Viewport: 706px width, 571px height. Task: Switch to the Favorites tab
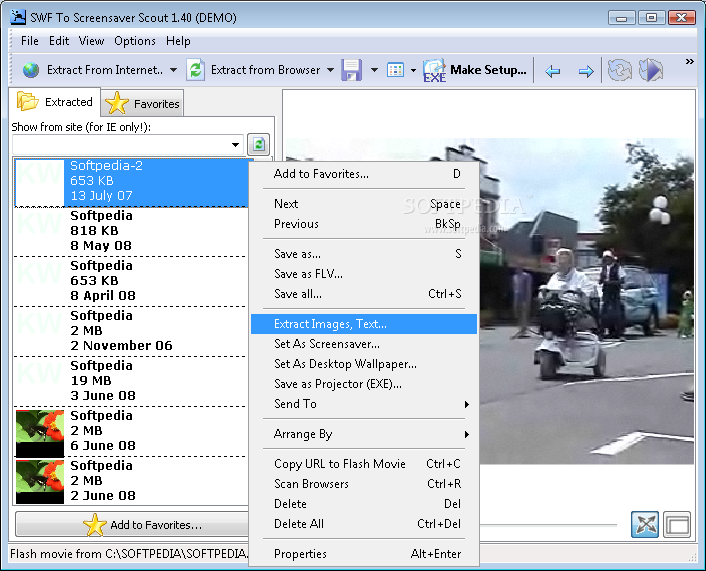point(143,103)
